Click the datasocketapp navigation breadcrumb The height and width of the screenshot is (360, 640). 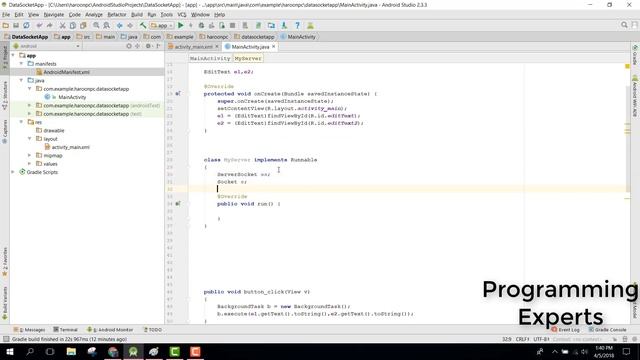[x=254, y=37]
